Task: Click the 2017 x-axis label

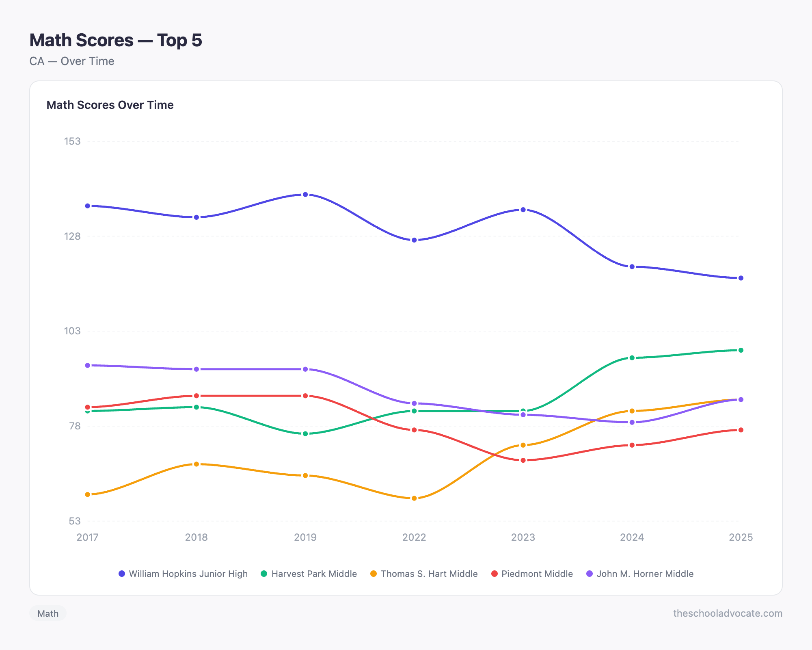Action: coord(88,537)
